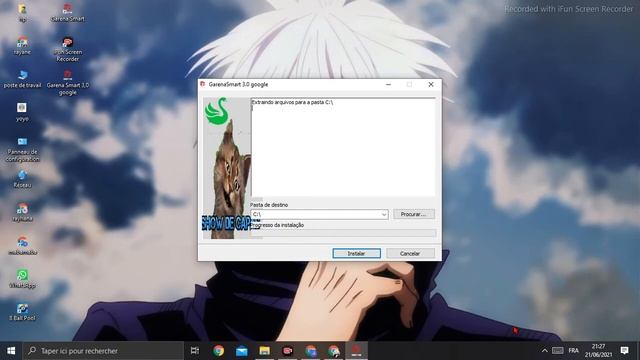
Task: Open the destination folder dropdown arrow
Action: tap(384, 214)
